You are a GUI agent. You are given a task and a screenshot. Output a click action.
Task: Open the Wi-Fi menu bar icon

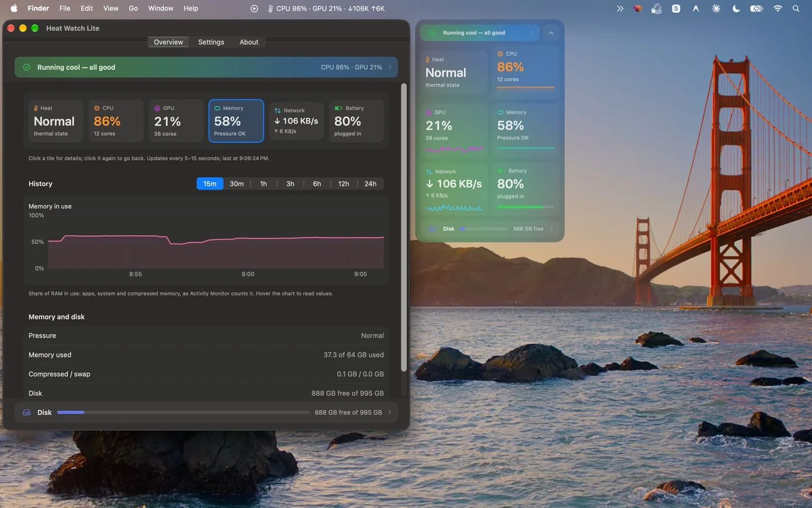tap(778, 9)
